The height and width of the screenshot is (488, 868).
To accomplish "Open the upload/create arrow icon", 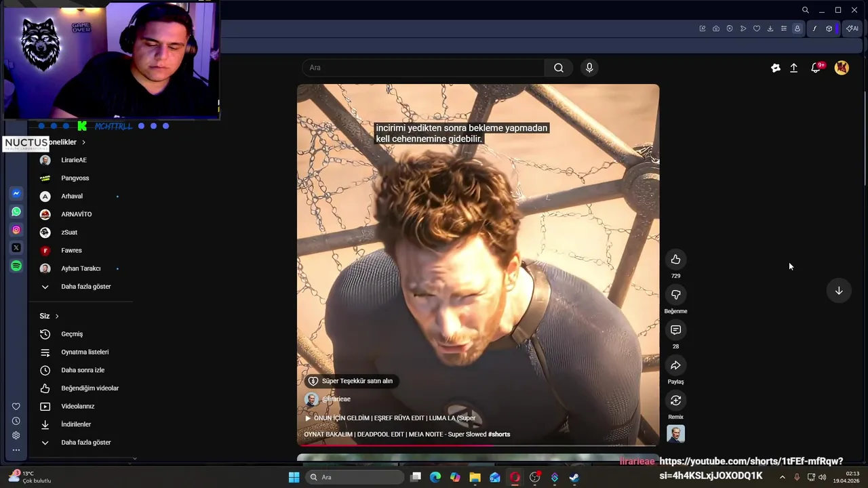I will (x=793, y=68).
